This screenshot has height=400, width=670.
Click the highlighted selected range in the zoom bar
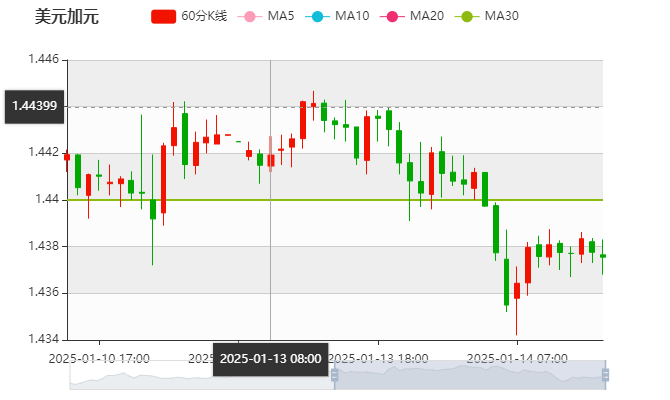[x=470, y=375]
